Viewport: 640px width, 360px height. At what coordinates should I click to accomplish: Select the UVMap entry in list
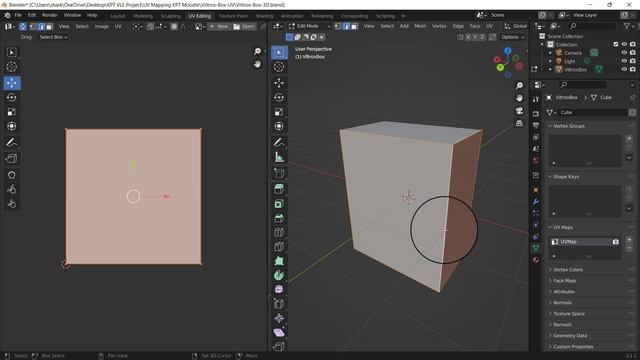(x=584, y=242)
